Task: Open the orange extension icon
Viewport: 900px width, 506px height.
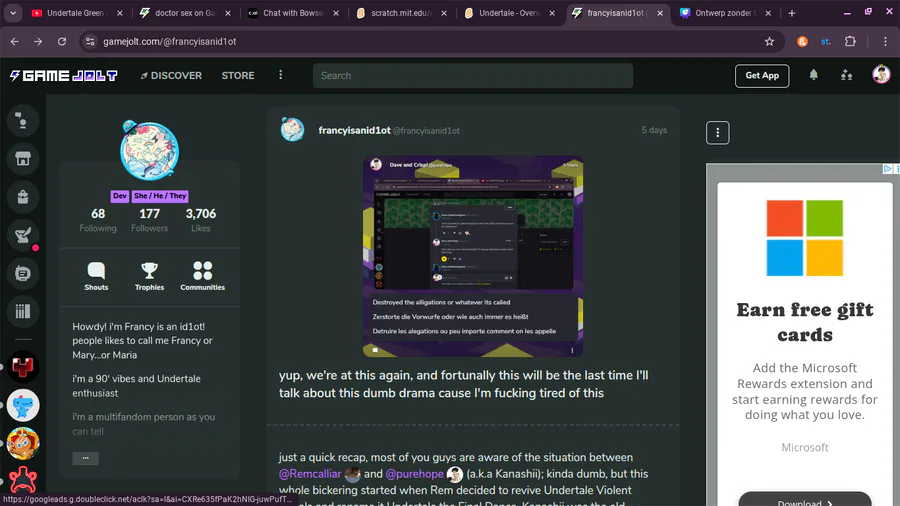Action: click(802, 41)
